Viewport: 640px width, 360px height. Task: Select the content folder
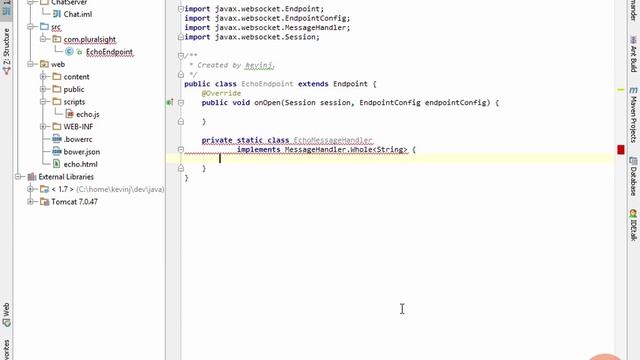point(76,77)
